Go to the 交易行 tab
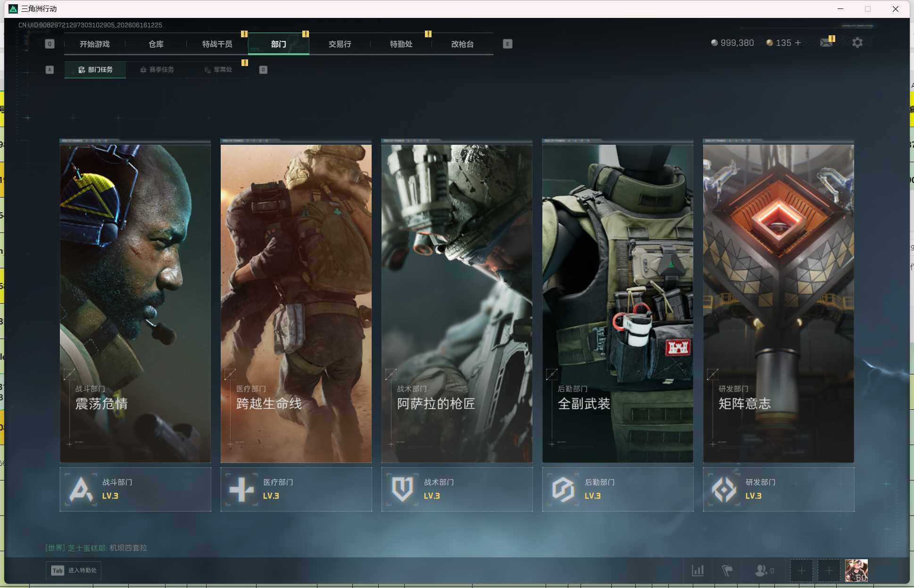Image resolution: width=914 pixels, height=588 pixels. 340,44
